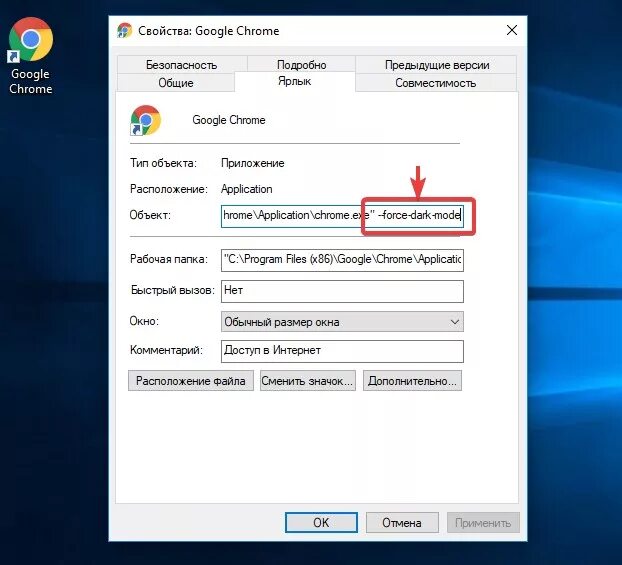Open the Совместимость tab
The width and height of the screenshot is (622, 565).
click(436, 83)
